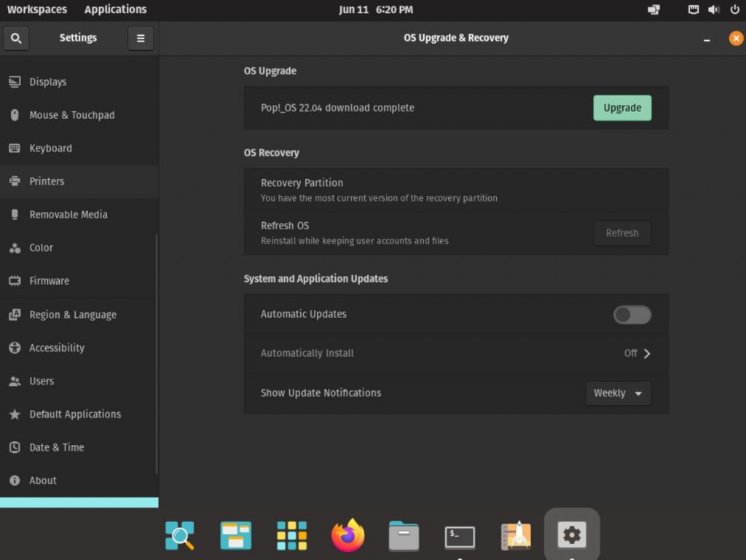Toggle the Automatic Updates switch
This screenshot has height=560, width=746.
[x=632, y=314]
